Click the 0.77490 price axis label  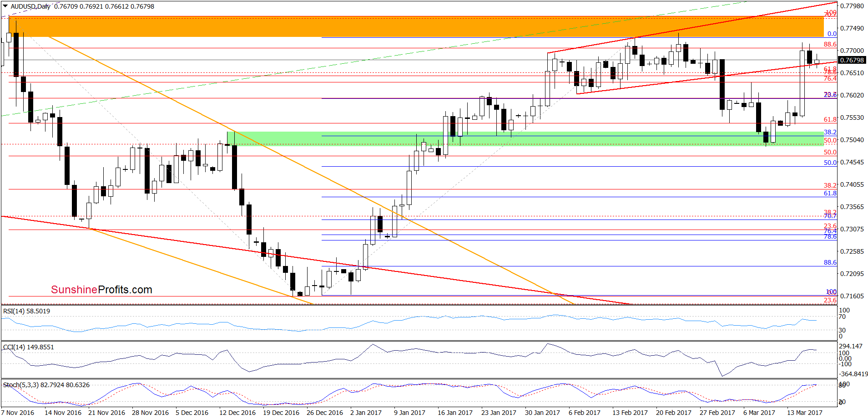852,28
